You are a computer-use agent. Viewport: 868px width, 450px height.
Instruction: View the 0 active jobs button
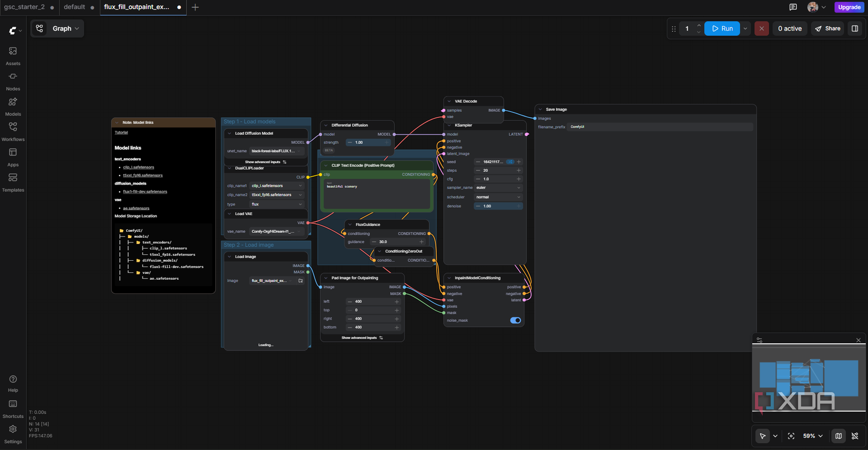tap(789, 28)
